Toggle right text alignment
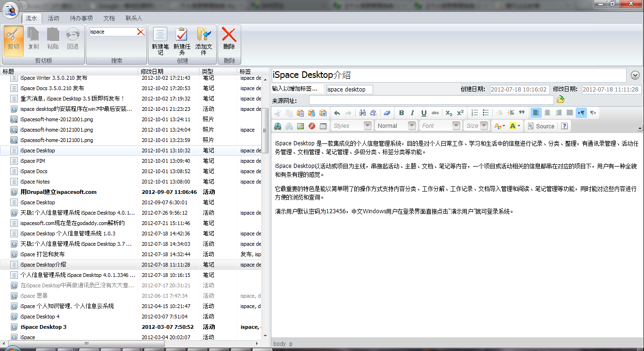 pyautogui.click(x=559, y=113)
